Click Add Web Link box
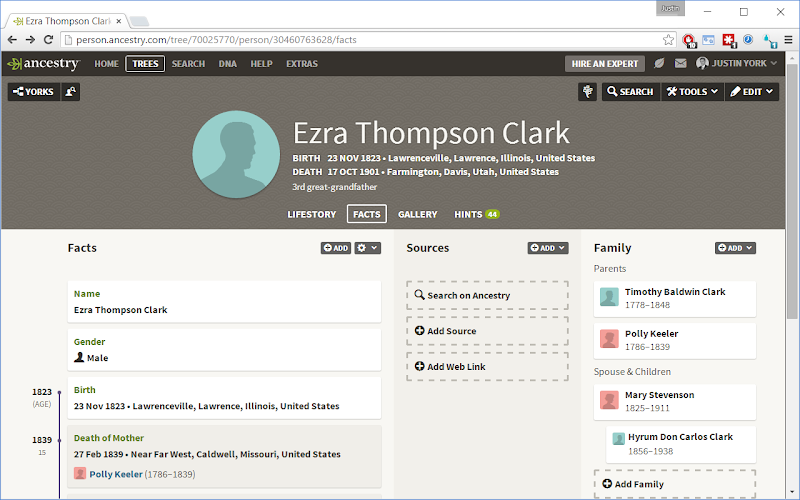This screenshot has height=500, width=800. pyautogui.click(x=487, y=366)
